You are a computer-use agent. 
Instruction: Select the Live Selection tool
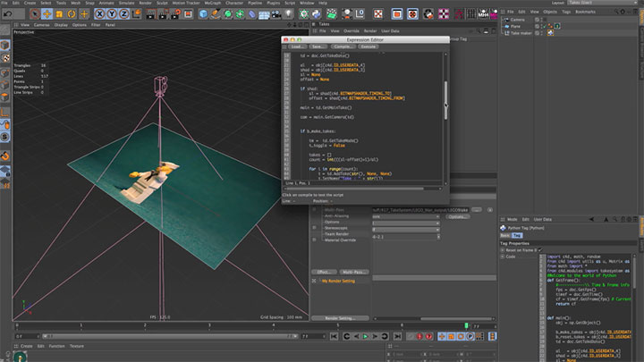[x=35, y=14]
